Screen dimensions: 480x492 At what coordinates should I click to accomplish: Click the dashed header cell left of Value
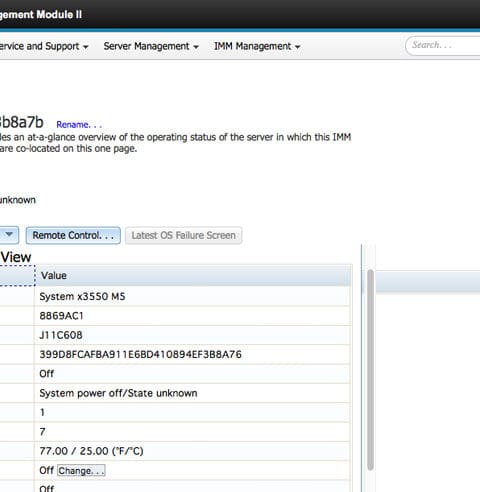[17, 276]
